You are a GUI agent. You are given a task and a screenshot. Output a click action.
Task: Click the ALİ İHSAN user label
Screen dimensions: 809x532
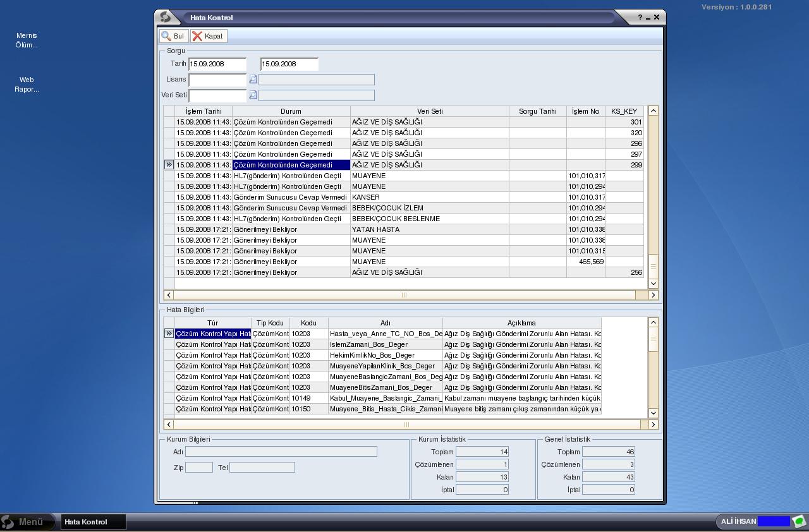point(738,522)
